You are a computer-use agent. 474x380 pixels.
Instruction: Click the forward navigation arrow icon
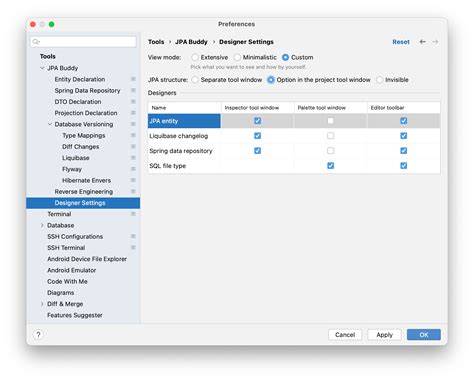(x=435, y=42)
